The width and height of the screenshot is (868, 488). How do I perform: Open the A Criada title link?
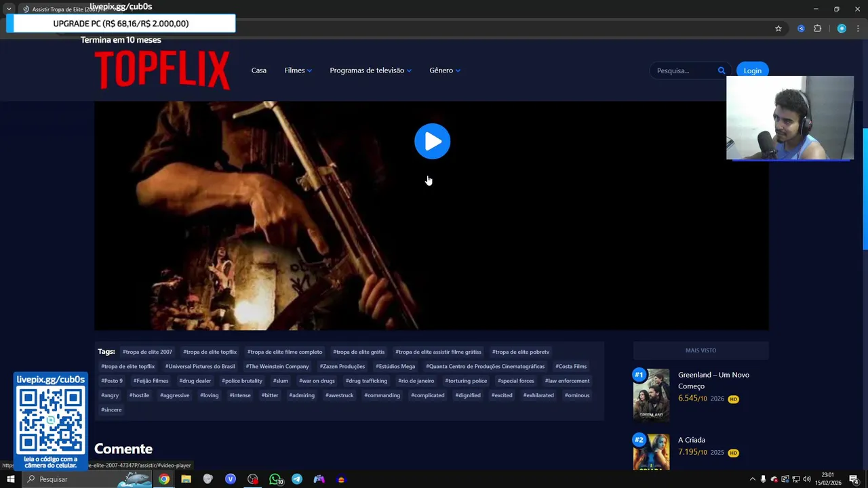(x=692, y=440)
